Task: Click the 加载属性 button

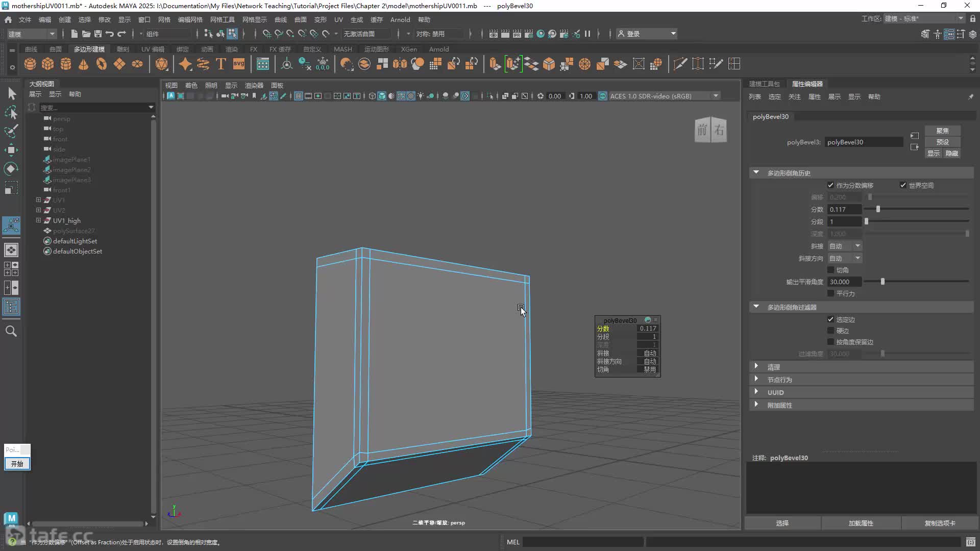Action: pyautogui.click(x=861, y=523)
